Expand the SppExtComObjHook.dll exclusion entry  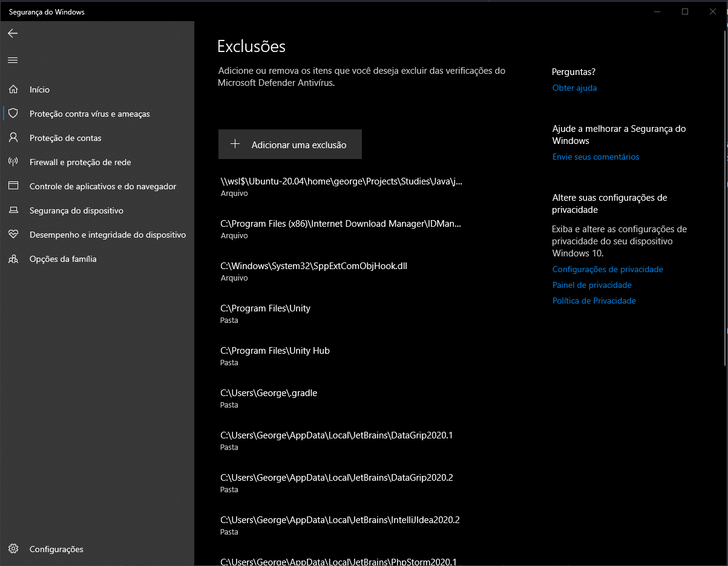[x=313, y=271]
